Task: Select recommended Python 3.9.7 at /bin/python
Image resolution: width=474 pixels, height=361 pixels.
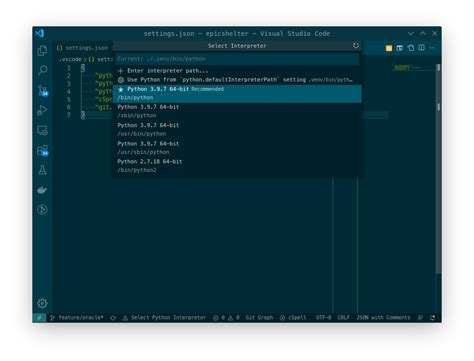Action: 237,94
